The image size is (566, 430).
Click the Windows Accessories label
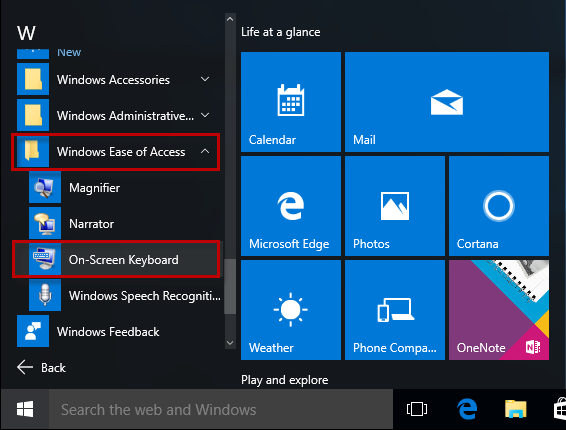(x=113, y=79)
